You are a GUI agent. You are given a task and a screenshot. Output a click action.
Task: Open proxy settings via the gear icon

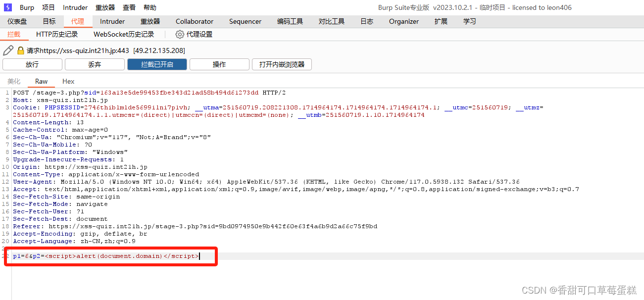[x=179, y=34]
